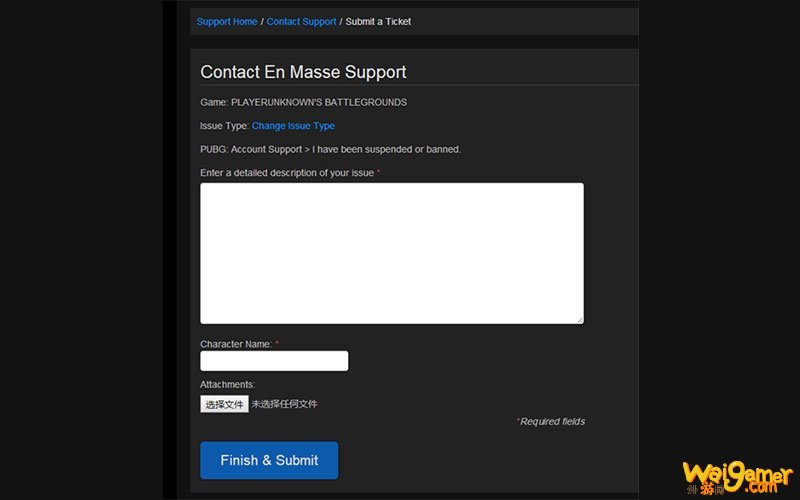Viewport: 800px width, 500px height.
Task: Open the Support Home breadcrumb link
Action: click(x=227, y=21)
